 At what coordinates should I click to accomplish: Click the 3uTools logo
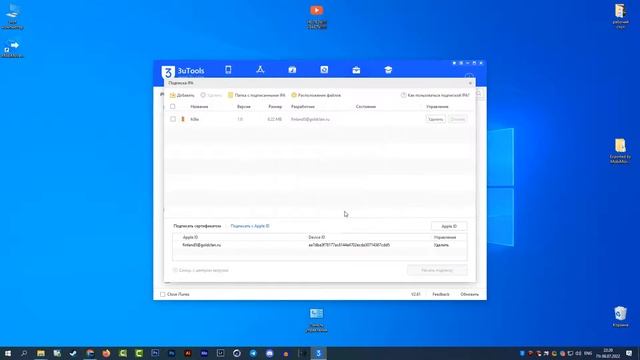[183, 71]
